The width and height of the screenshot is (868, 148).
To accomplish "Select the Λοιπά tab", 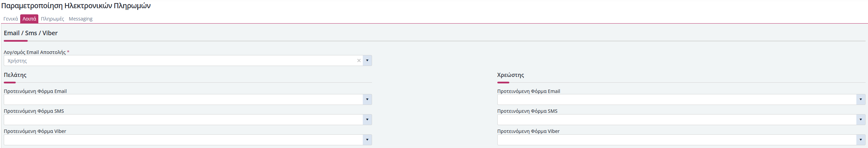I will point(29,19).
